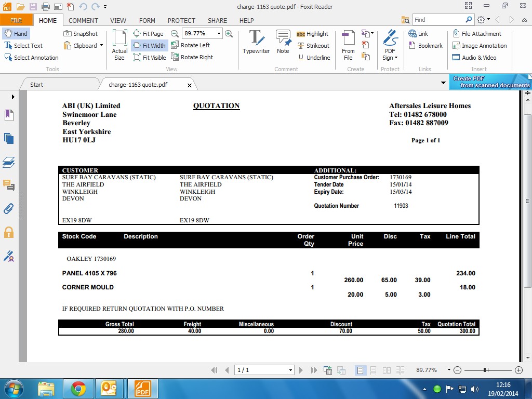Click the PDF Sign icon
The width and height of the screenshot is (532, 399).
coord(390,45)
